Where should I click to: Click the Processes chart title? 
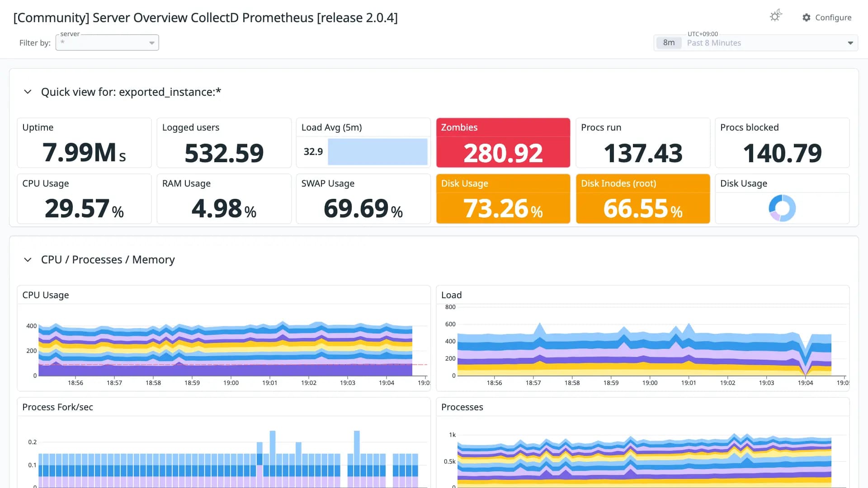tap(462, 407)
